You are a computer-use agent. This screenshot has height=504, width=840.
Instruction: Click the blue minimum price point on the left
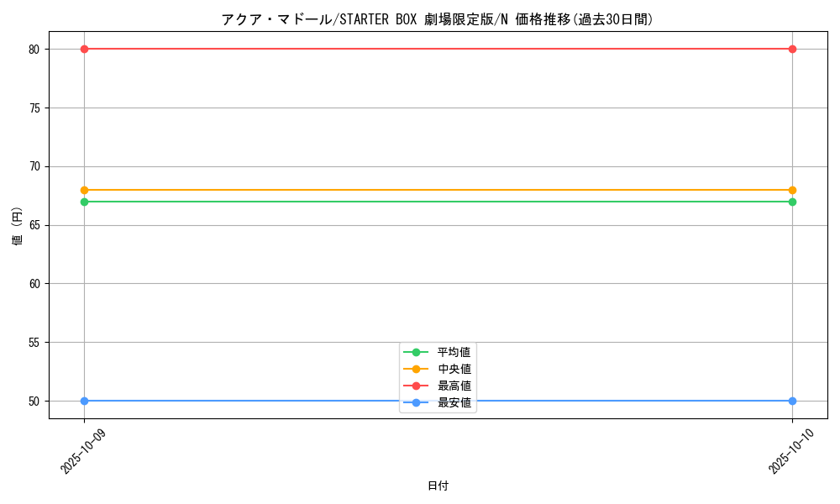click(84, 401)
